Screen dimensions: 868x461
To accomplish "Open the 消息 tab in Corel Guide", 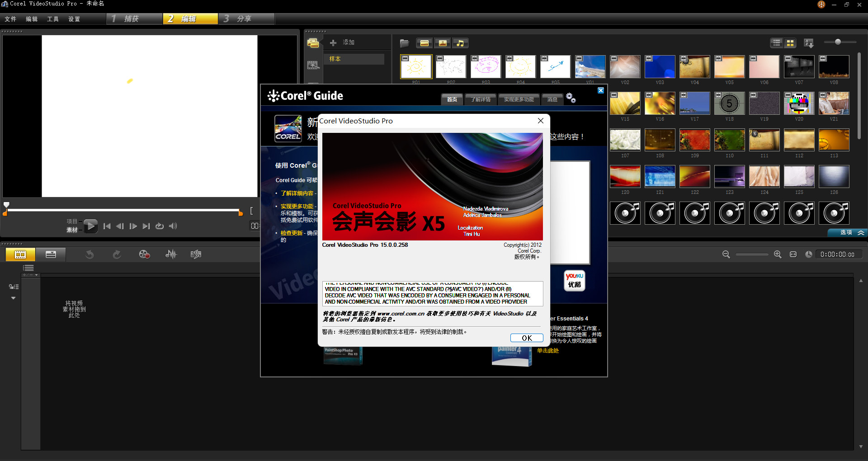I will point(552,99).
